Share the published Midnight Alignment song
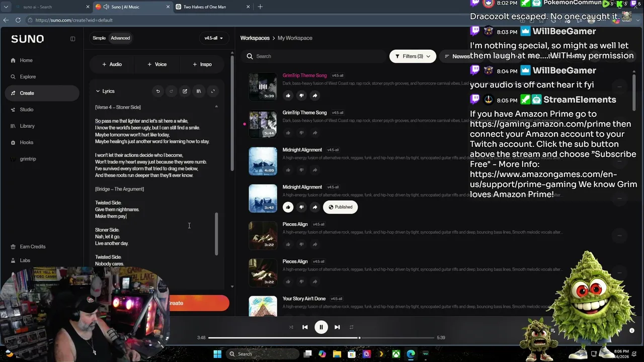 [x=314, y=207]
